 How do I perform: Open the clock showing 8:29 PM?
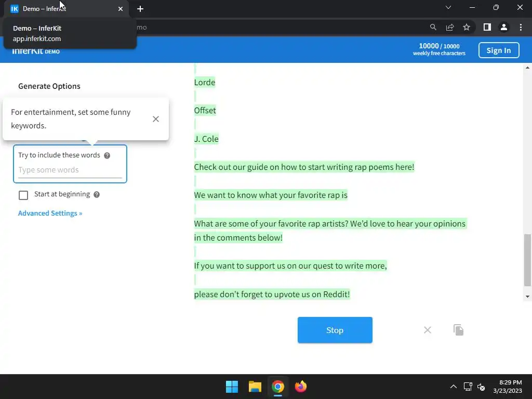[508, 387]
